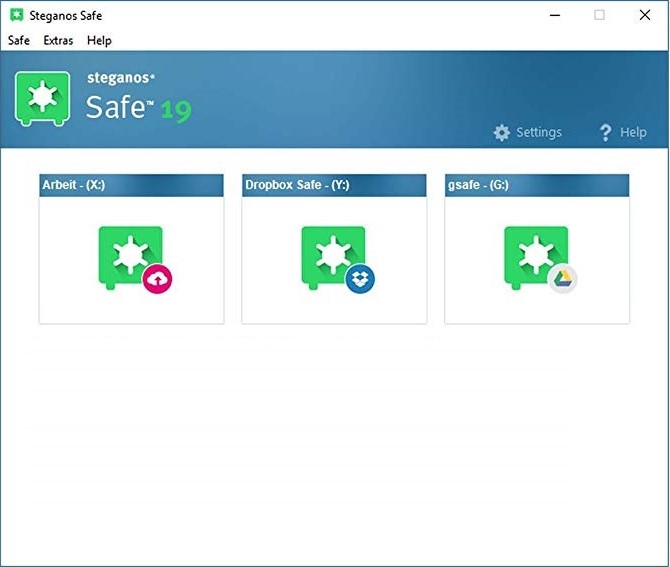Click the pink cloud upload badge
The image size is (670, 567).
click(x=157, y=279)
